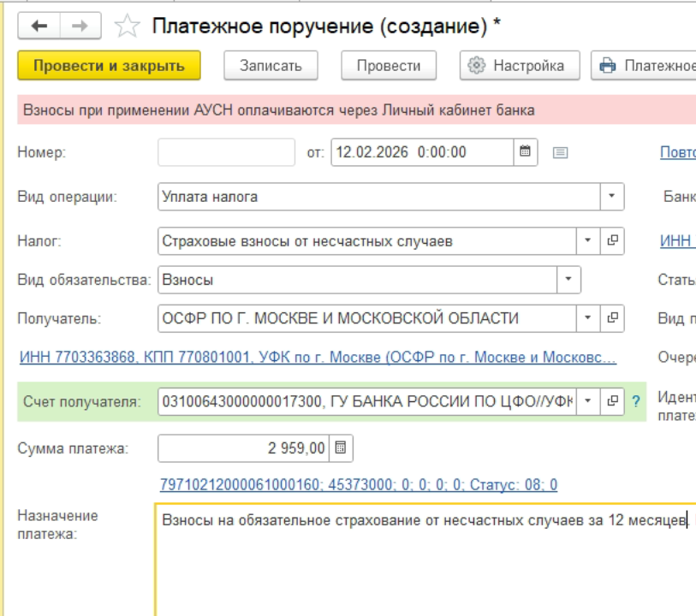Image resolution: width=696 pixels, height=616 pixels.
Task: Go forward with the right arrow button
Action: (80, 26)
